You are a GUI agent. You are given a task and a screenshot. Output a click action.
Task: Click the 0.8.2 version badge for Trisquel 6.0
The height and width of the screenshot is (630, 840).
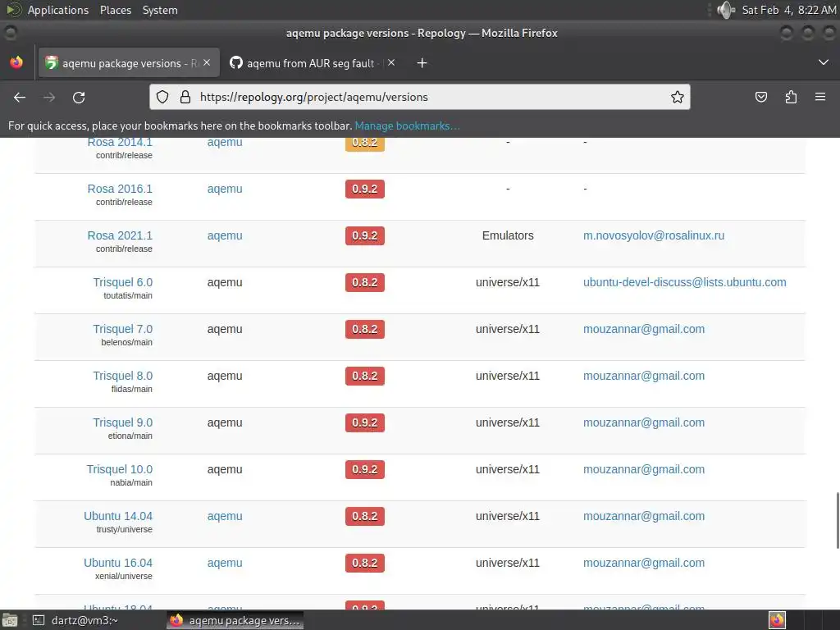pyautogui.click(x=365, y=282)
